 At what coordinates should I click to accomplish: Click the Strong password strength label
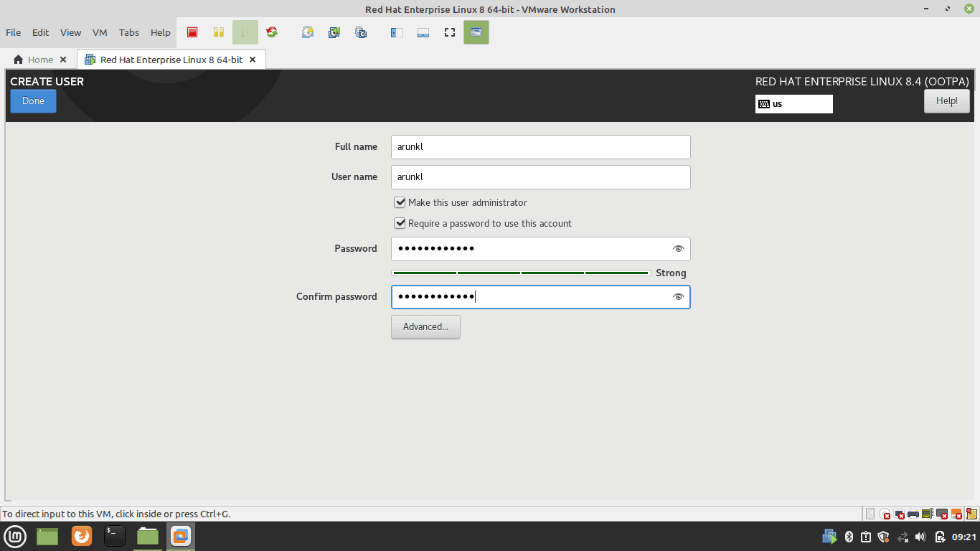671,273
